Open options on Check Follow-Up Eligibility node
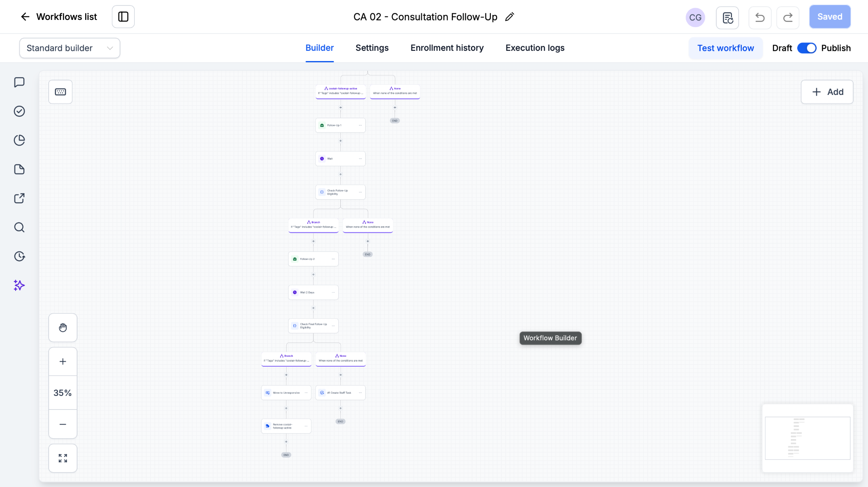Image resolution: width=868 pixels, height=487 pixels. tap(360, 192)
